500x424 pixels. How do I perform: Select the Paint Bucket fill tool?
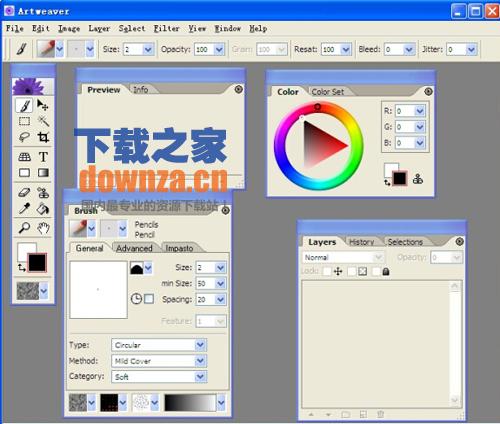pyautogui.click(x=43, y=209)
